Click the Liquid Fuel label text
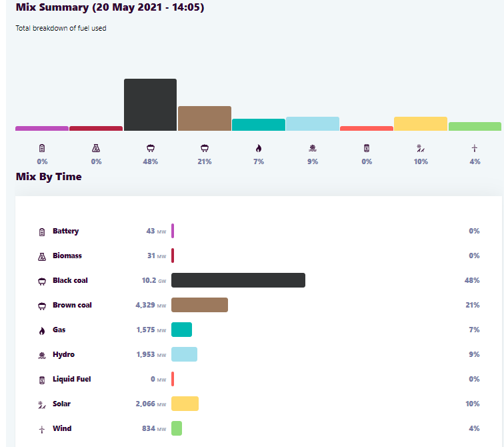 pyautogui.click(x=71, y=379)
